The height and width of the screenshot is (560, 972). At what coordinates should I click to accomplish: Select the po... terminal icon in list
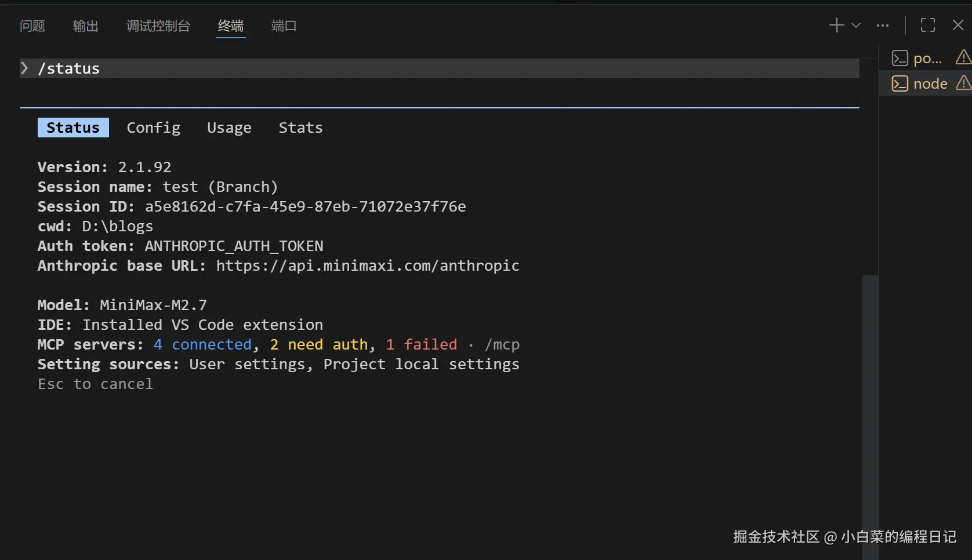900,58
